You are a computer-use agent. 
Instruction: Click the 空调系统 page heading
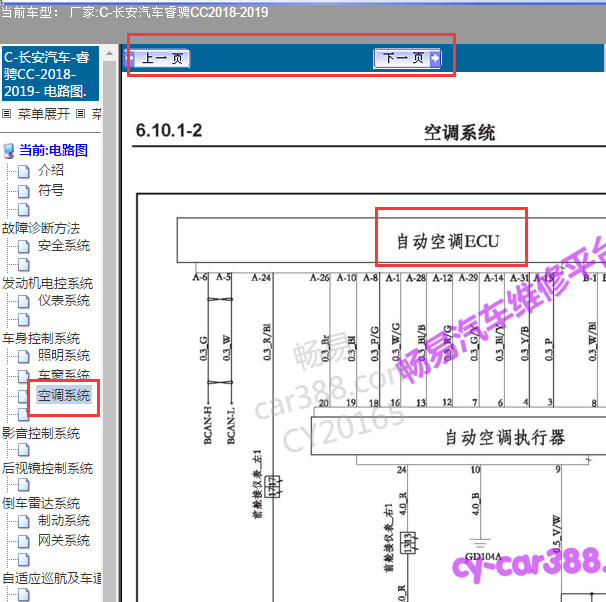[459, 133]
